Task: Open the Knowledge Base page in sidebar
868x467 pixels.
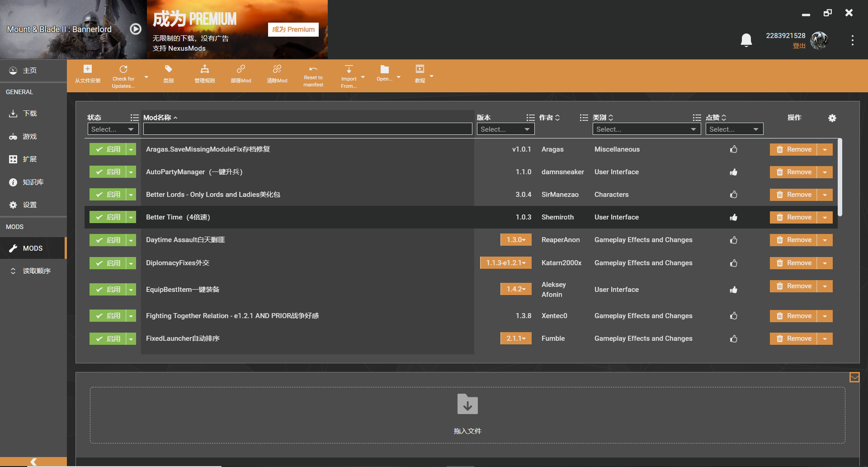Action: [33, 182]
